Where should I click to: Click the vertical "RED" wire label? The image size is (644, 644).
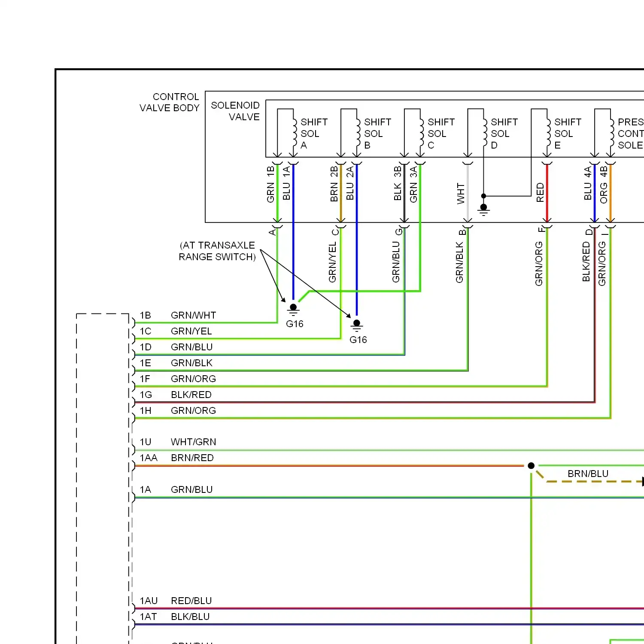click(x=540, y=193)
